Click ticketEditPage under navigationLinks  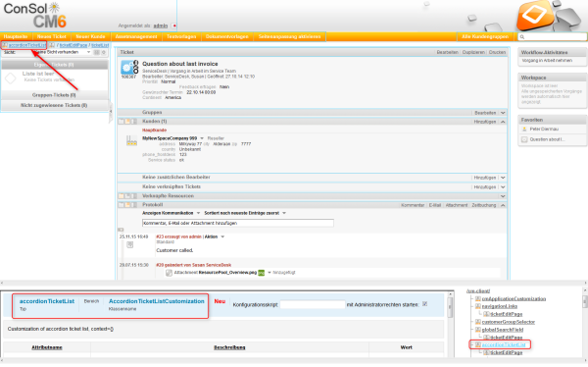click(507, 314)
